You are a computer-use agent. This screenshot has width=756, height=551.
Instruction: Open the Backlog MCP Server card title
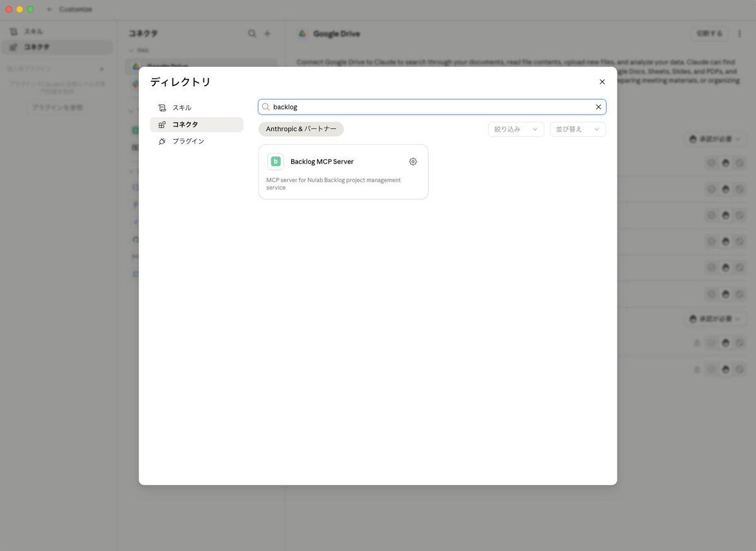tap(322, 162)
